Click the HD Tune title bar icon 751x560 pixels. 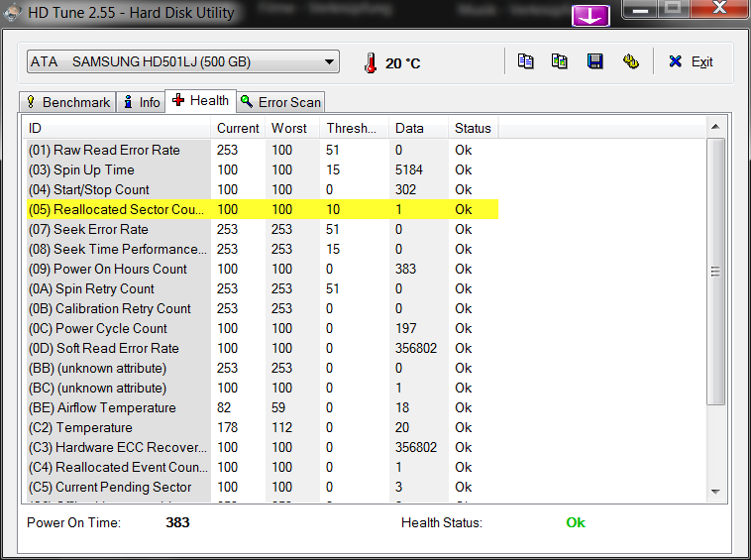[12, 13]
